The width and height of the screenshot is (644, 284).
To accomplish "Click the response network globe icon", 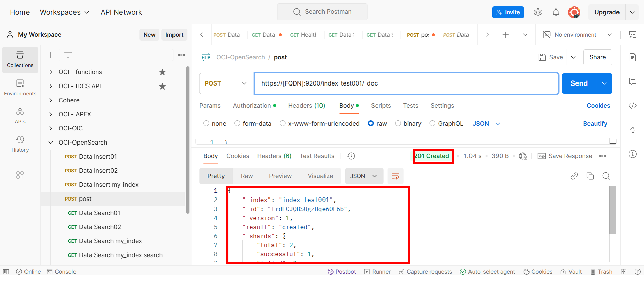I will 523,156.
